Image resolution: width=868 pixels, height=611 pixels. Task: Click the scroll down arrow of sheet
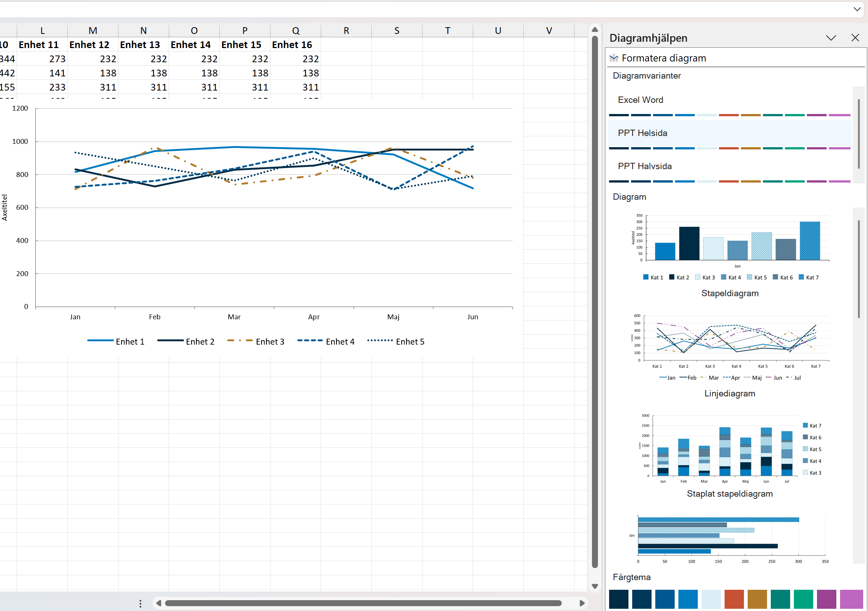(595, 586)
